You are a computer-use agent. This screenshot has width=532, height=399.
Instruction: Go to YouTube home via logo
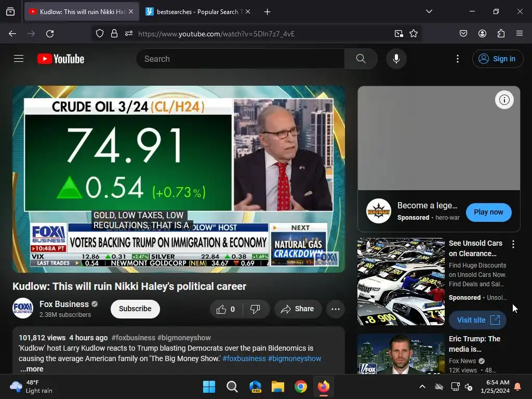[61, 59]
